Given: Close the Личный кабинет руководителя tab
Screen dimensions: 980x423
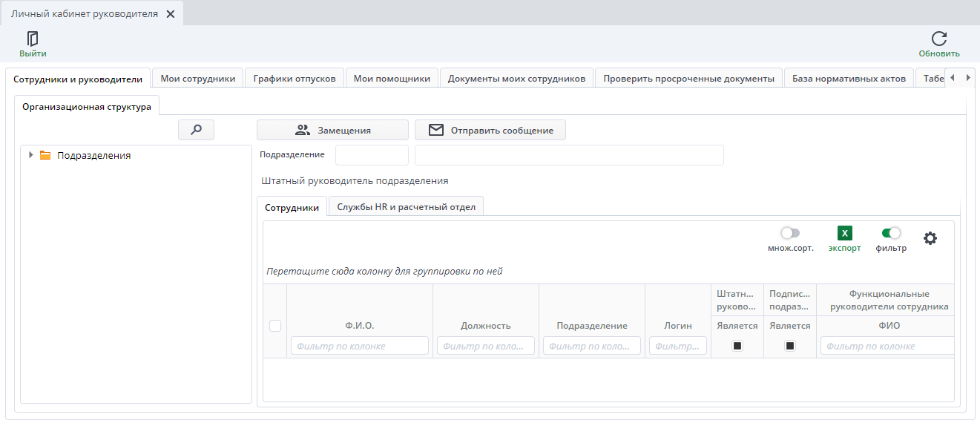Looking at the screenshot, I should (x=171, y=14).
